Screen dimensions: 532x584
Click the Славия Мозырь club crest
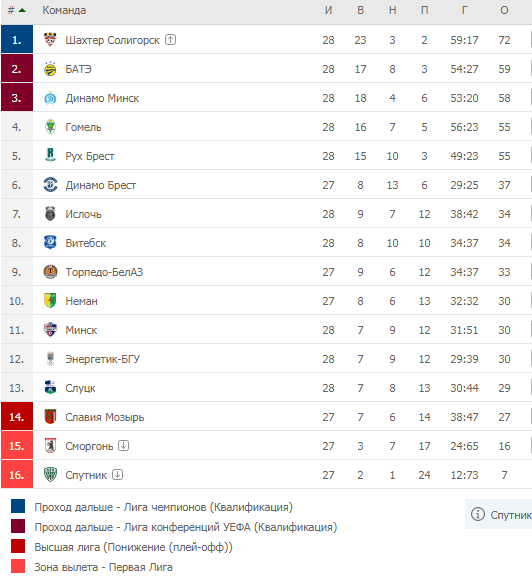[x=50, y=417]
